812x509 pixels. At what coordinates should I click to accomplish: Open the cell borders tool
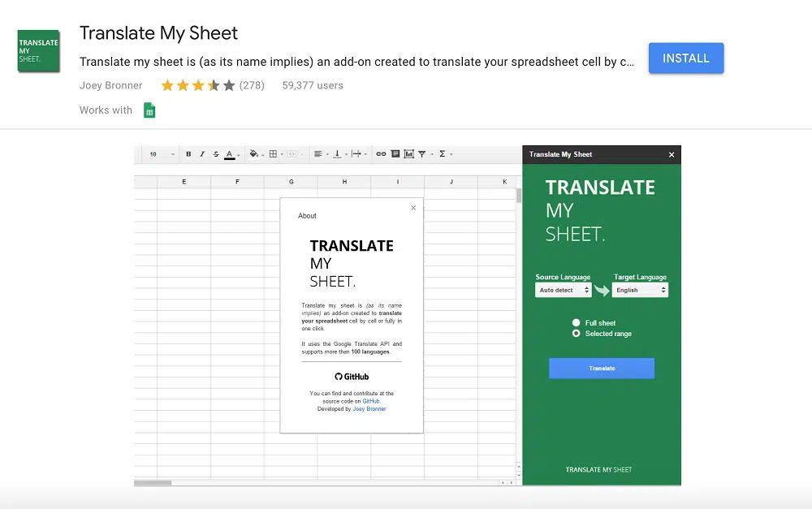[x=273, y=153]
